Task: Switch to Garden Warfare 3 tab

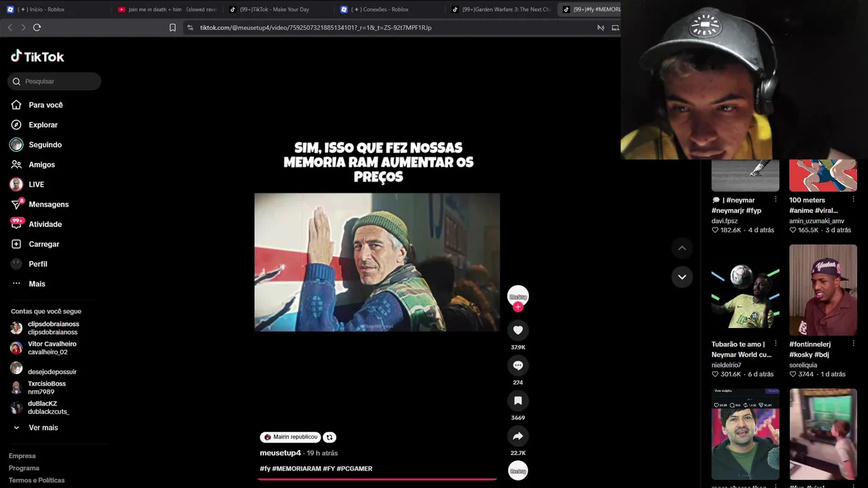Action: tap(502, 9)
